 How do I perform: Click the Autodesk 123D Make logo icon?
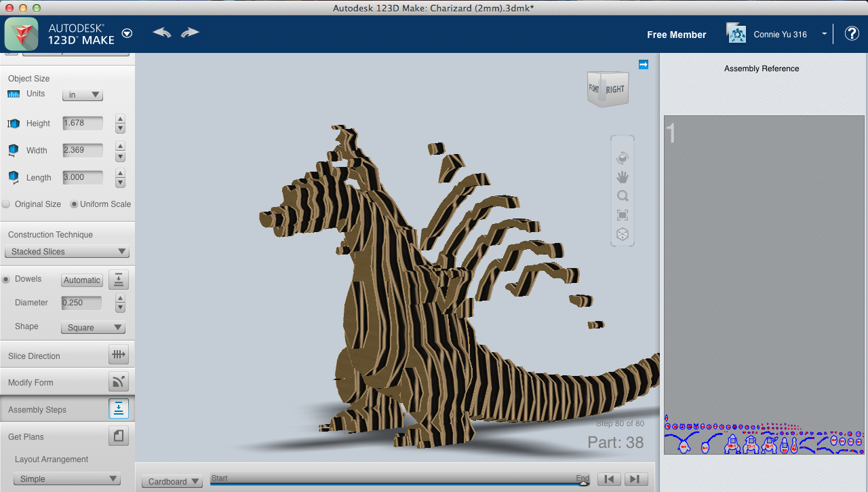(x=20, y=34)
